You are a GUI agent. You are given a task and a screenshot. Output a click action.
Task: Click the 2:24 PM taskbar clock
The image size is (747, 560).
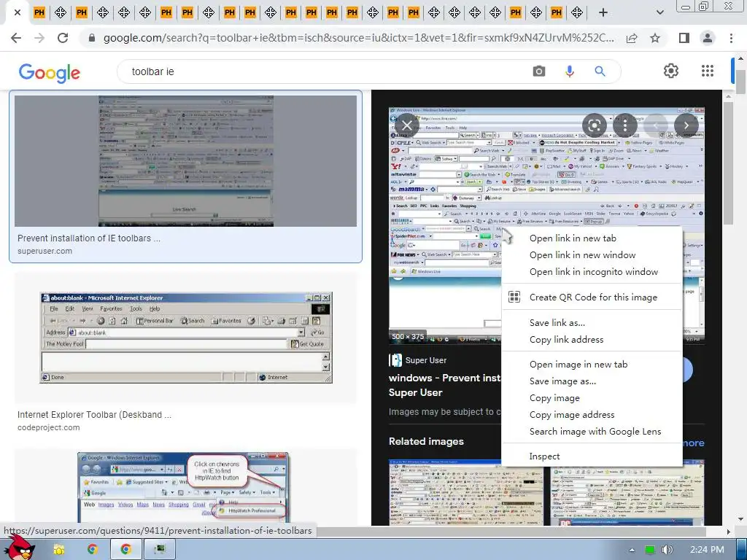(x=707, y=550)
